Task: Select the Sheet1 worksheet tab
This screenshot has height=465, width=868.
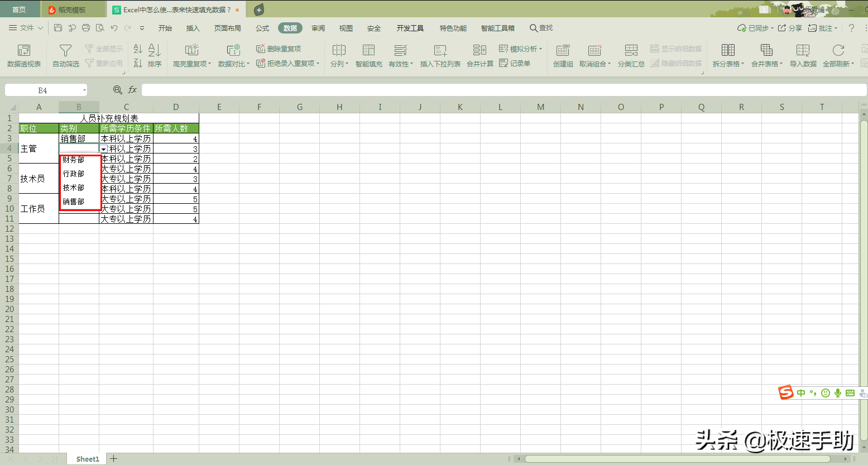Action: [88, 459]
